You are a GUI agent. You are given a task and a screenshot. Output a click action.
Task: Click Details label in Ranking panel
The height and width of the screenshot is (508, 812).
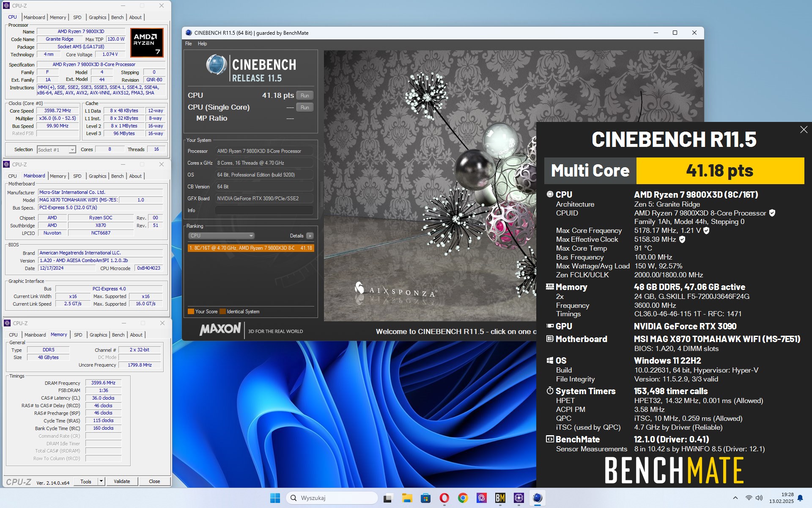pyautogui.click(x=296, y=236)
